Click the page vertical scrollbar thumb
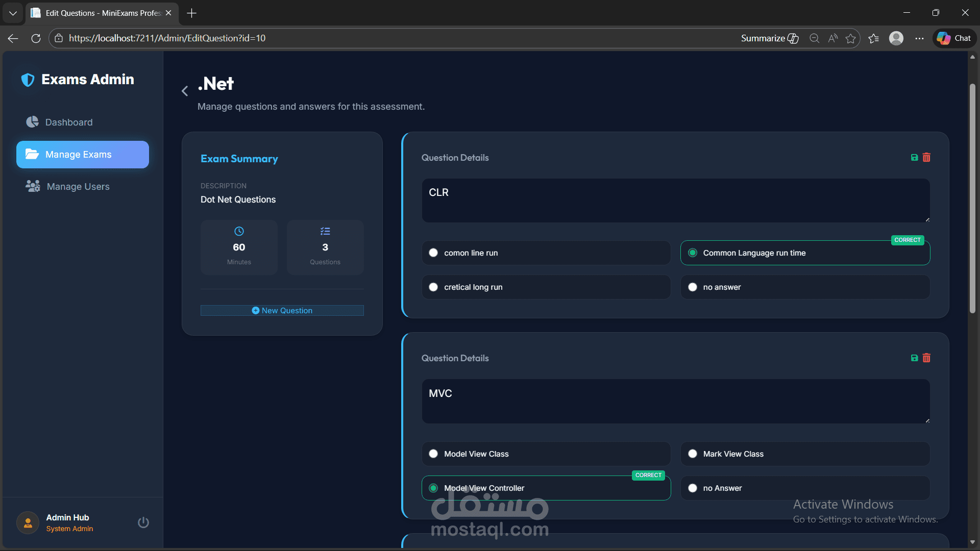 [x=972, y=199]
